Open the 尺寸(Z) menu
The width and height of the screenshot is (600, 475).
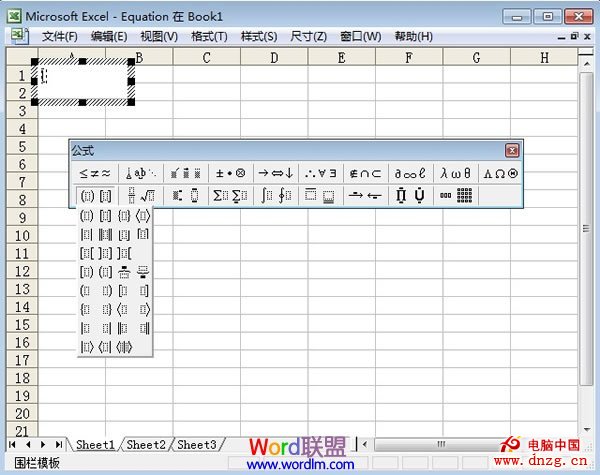click(x=308, y=36)
